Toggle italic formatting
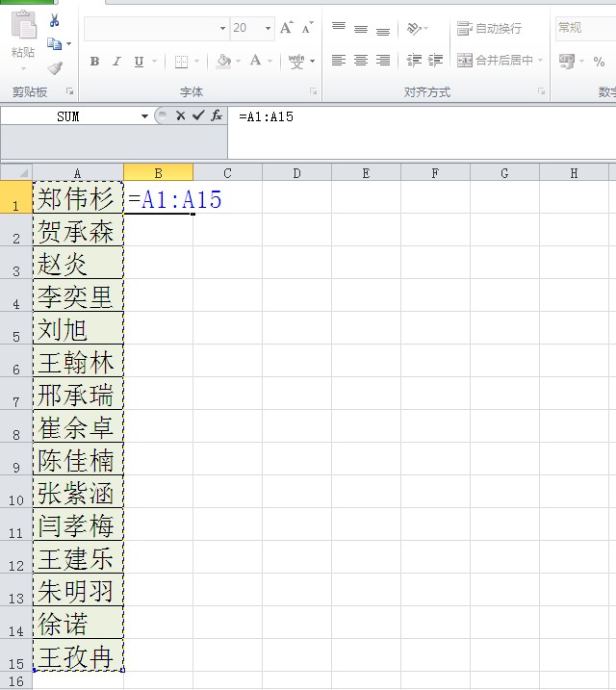This screenshot has width=616, height=690. [x=116, y=62]
